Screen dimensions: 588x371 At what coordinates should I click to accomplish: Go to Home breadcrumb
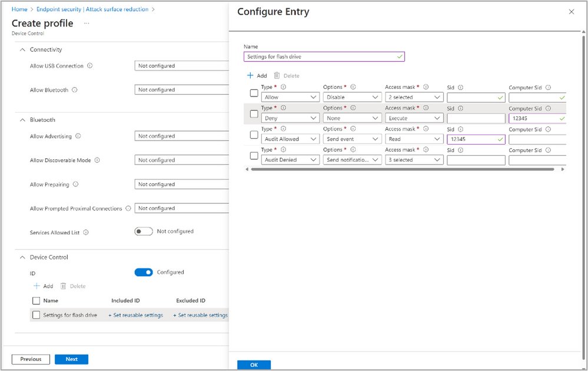point(19,9)
